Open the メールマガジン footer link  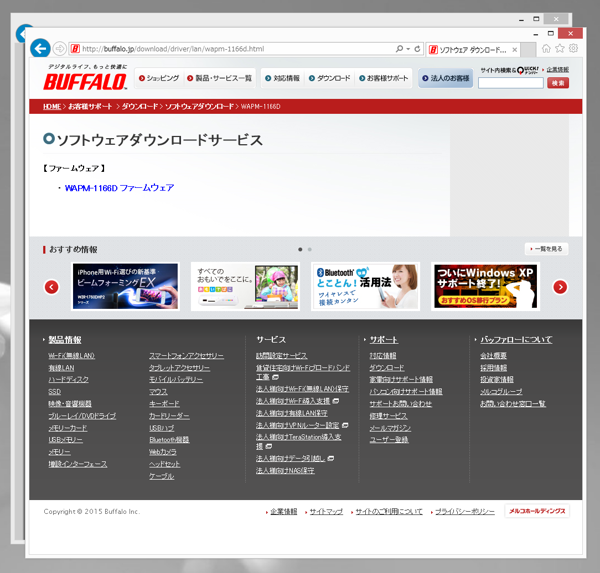coord(390,428)
